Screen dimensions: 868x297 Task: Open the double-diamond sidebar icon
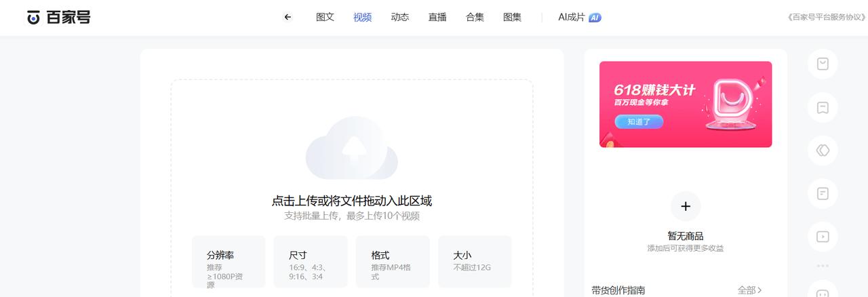[823, 151]
